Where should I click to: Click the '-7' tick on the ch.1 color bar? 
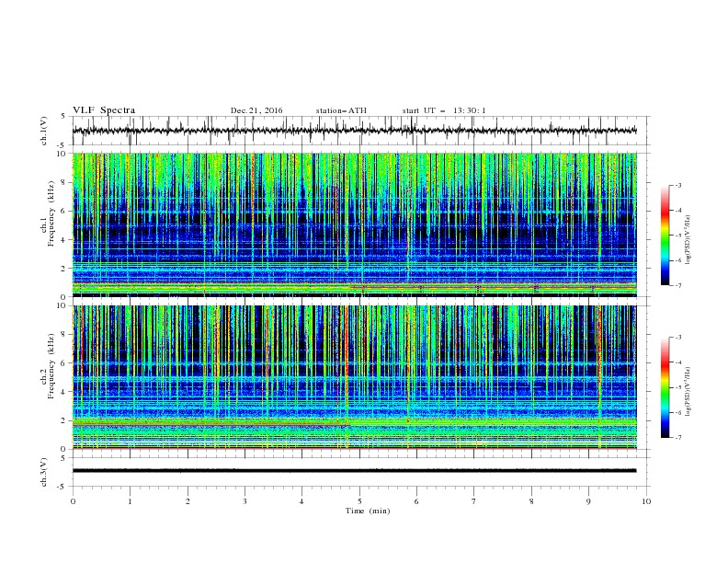[x=678, y=285]
